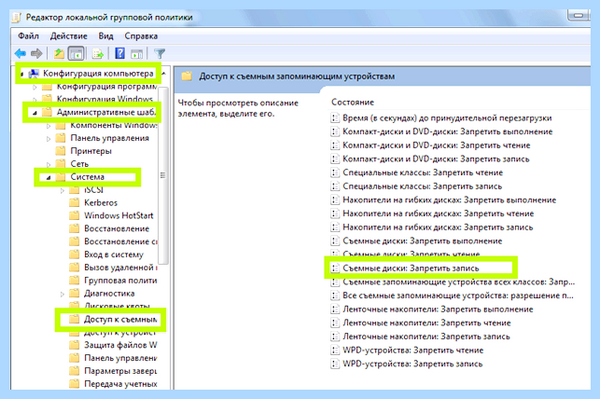Click the computer icon of Конфигурация компьютера
600x399 pixels.
pyautogui.click(x=34, y=73)
